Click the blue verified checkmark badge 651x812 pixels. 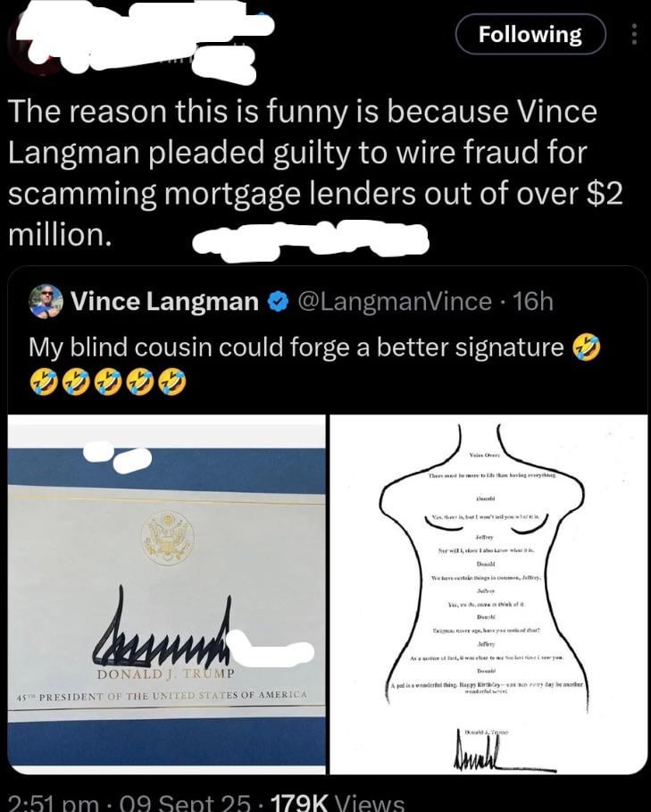click(x=279, y=301)
